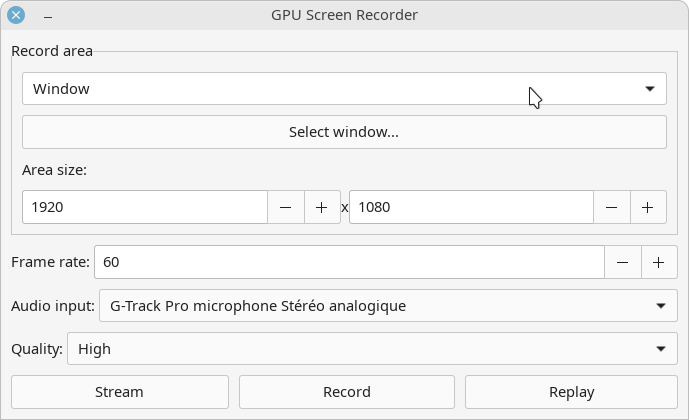The width and height of the screenshot is (689, 420).
Task: Decrease the area width with minus icon
Action: point(286,207)
